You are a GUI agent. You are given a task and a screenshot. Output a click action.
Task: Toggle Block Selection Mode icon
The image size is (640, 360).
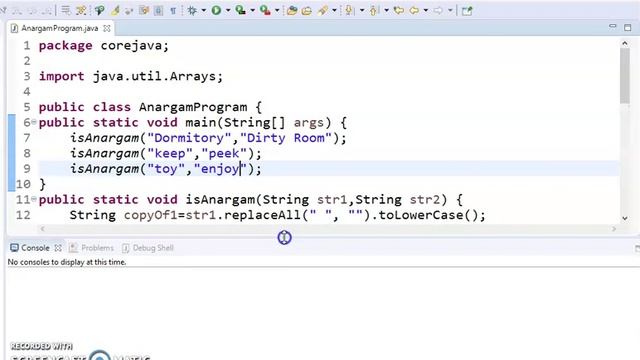click(x=159, y=11)
